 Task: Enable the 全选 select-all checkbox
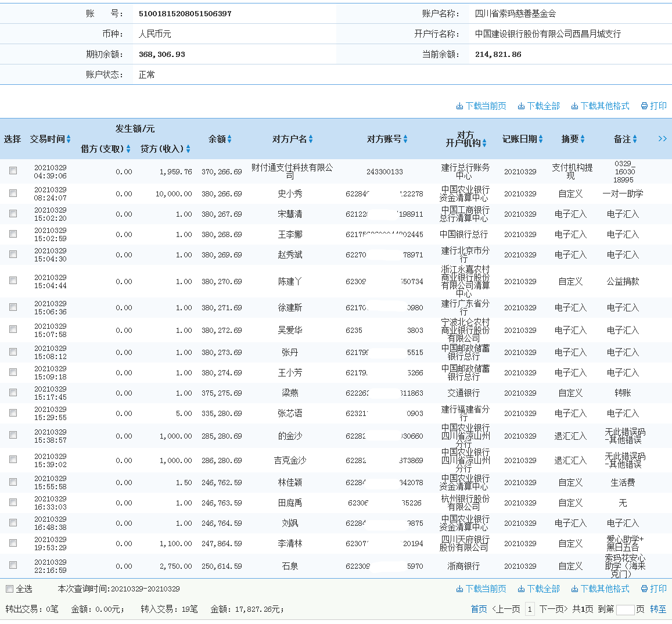click(9, 588)
